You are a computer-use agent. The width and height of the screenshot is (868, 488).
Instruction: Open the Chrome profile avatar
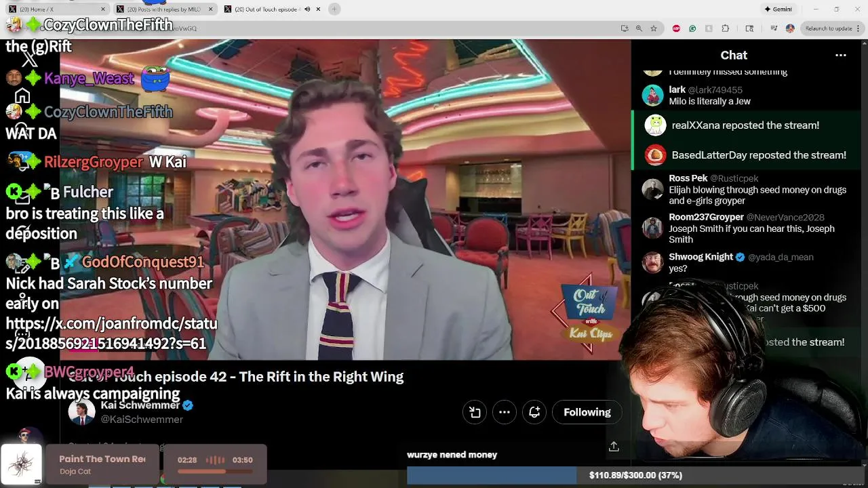point(790,28)
